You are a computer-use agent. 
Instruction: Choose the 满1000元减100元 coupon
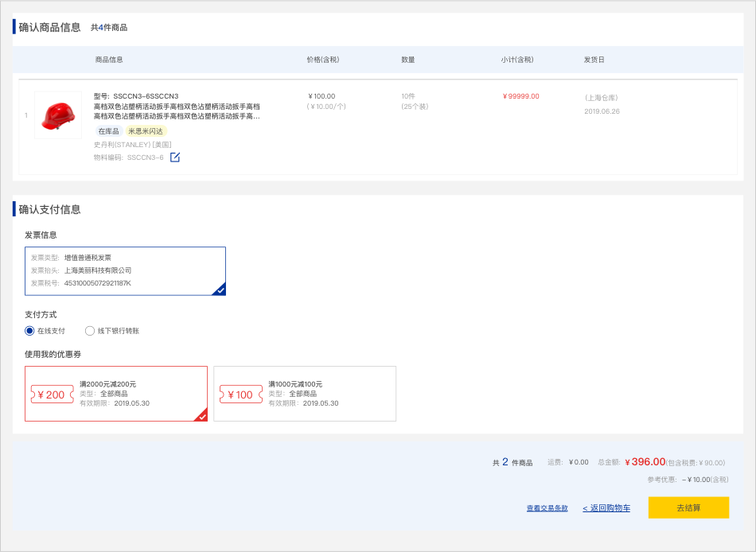(305, 394)
